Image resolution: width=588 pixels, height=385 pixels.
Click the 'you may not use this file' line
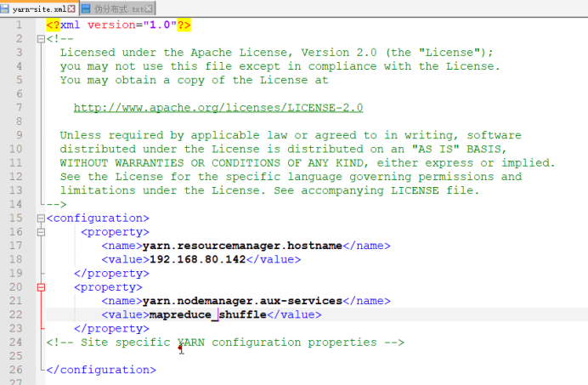click(x=280, y=66)
